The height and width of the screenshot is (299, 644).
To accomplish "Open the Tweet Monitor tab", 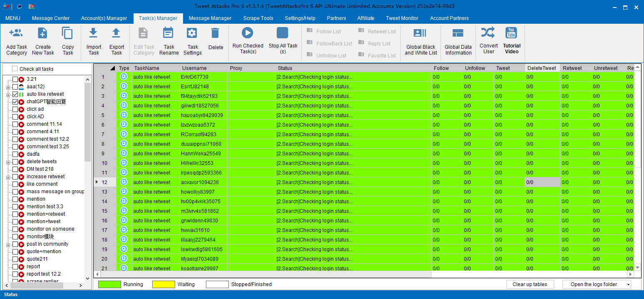I will point(402,18).
